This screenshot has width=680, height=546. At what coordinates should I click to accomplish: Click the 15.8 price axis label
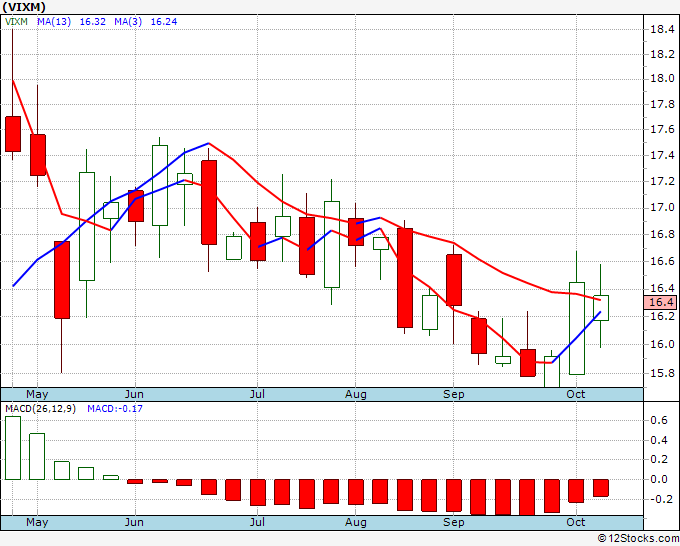click(x=662, y=373)
